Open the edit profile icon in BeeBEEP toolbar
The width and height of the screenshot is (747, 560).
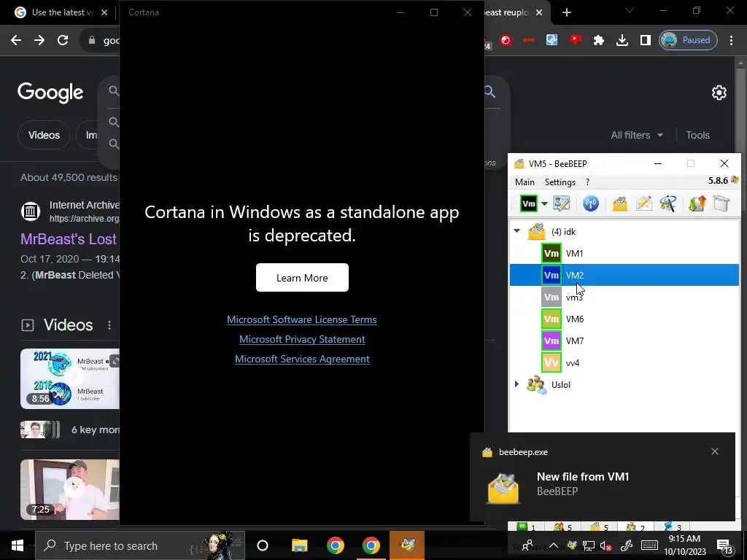point(561,204)
